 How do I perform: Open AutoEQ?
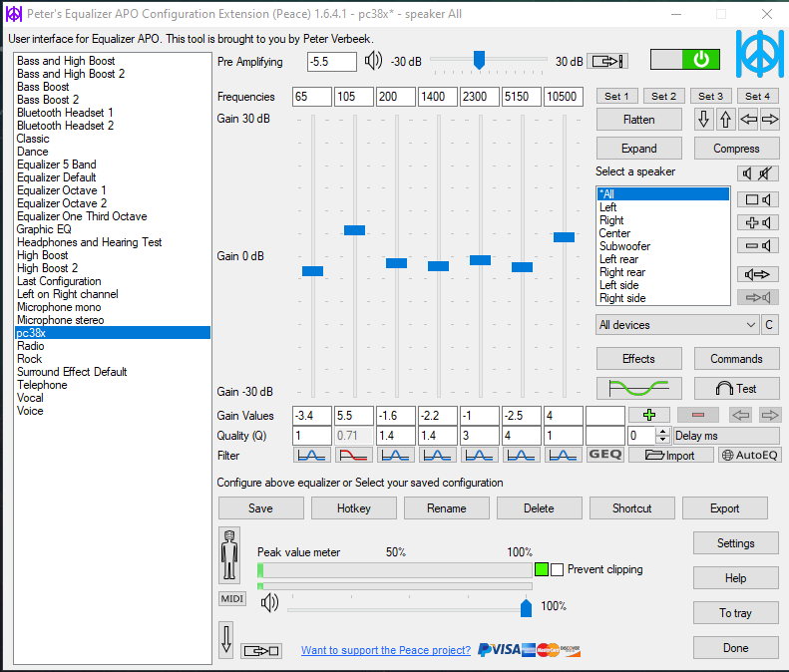click(750, 455)
